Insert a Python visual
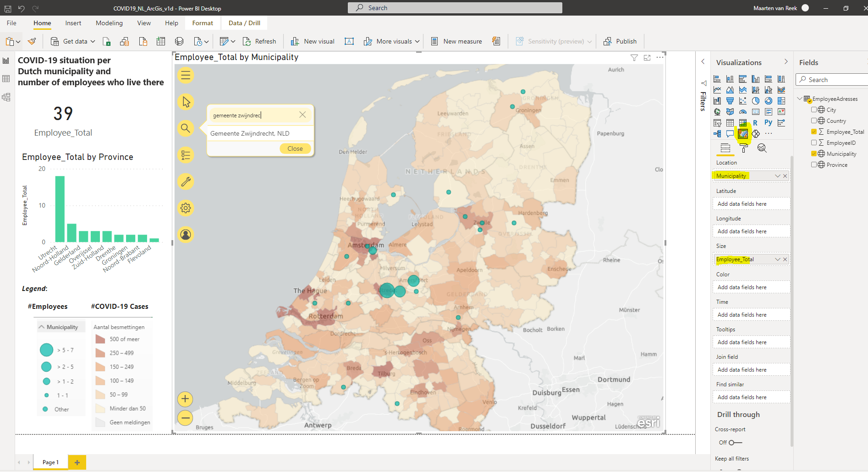This screenshot has width=868, height=472. pos(769,123)
